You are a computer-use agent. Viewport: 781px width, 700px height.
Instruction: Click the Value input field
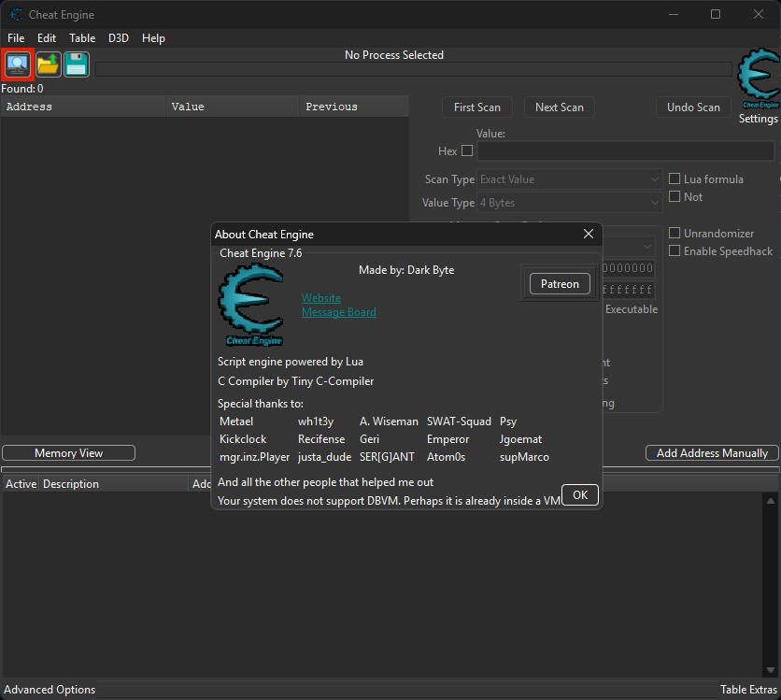626,151
